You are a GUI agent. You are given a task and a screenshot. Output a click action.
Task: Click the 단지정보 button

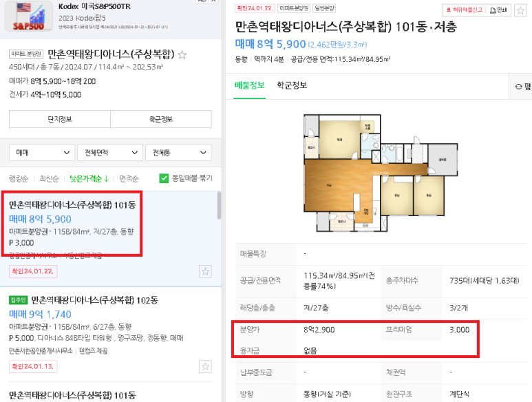pos(60,119)
